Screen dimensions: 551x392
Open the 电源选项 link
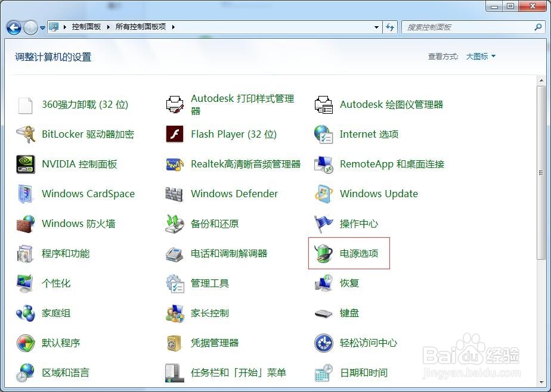359,253
